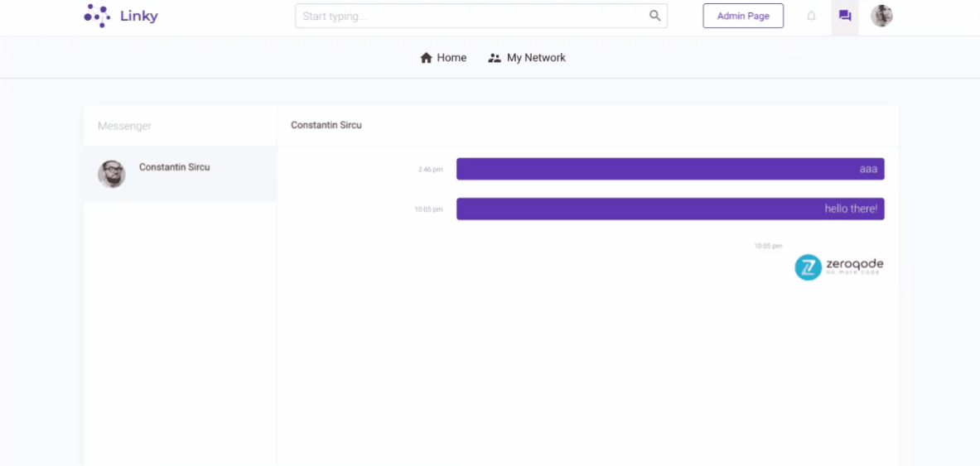This screenshot has width=980, height=466.
Task: Open the zeroqode image message
Action: point(838,267)
